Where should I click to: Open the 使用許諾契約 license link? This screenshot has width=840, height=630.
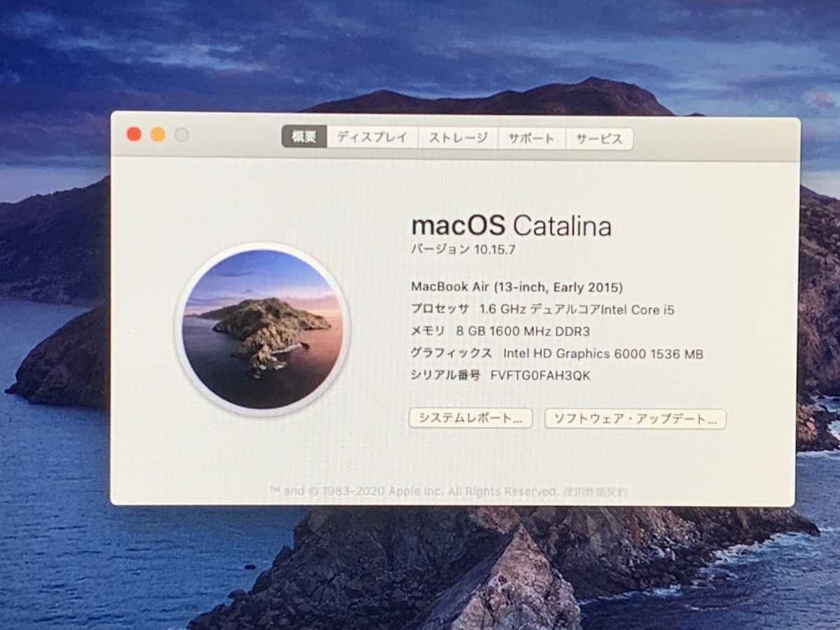[596, 491]
